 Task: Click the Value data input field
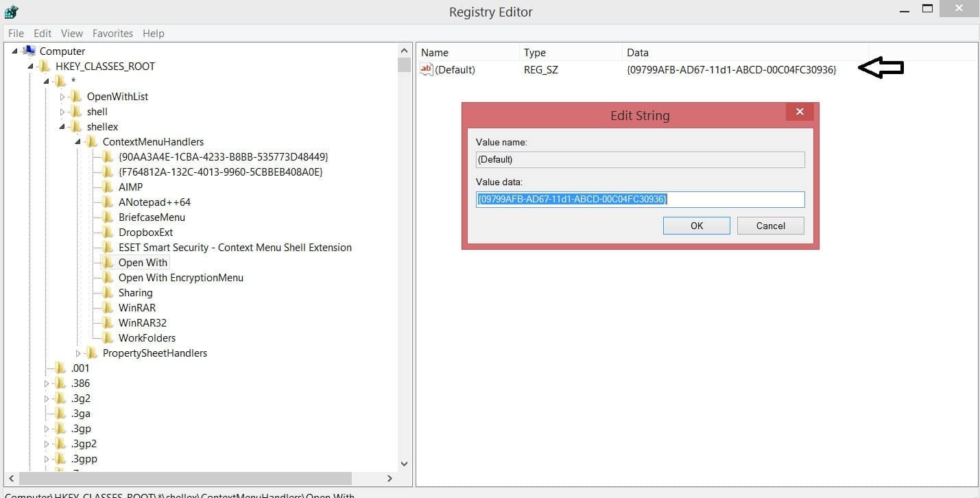click(x=640, y=199)
